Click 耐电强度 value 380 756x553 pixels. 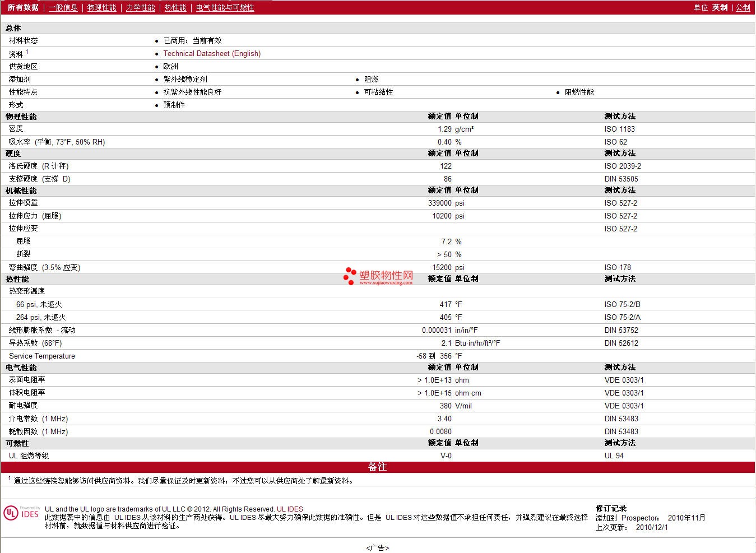446,406
